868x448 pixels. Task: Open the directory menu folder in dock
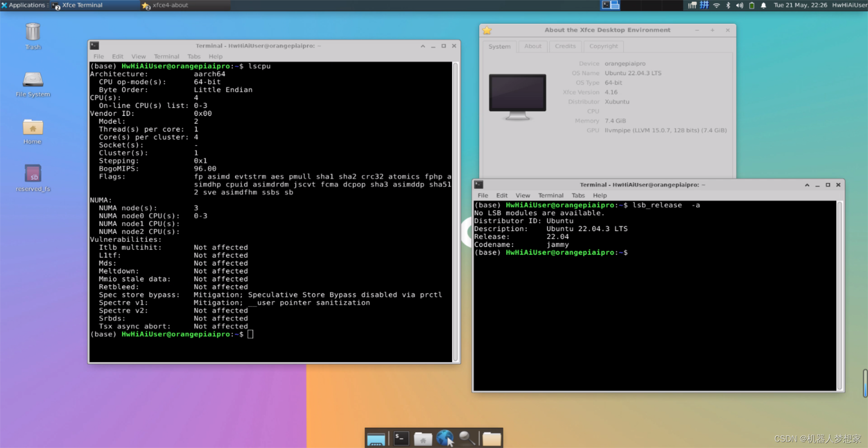coord(491,439)
